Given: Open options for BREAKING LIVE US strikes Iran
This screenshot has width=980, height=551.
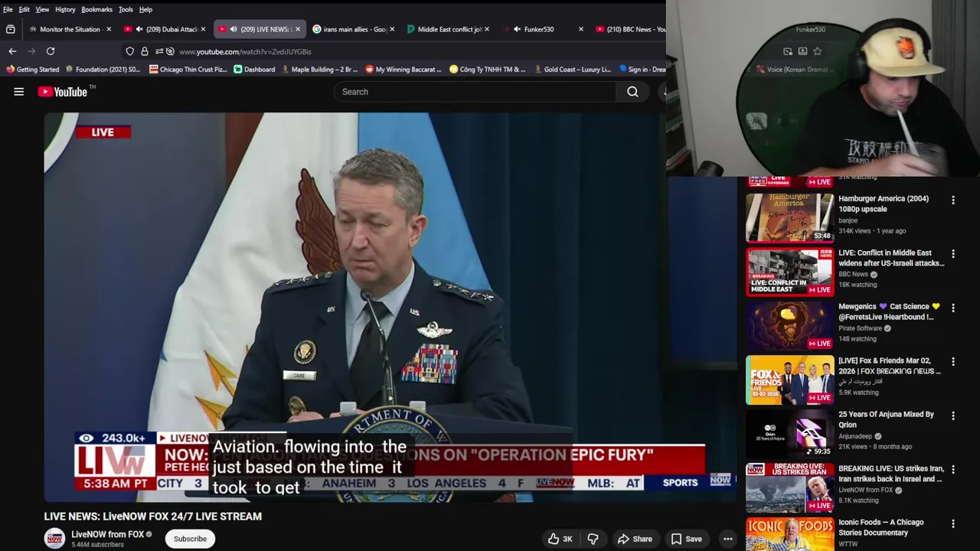Looking at the screenshot, I should 953,470.
